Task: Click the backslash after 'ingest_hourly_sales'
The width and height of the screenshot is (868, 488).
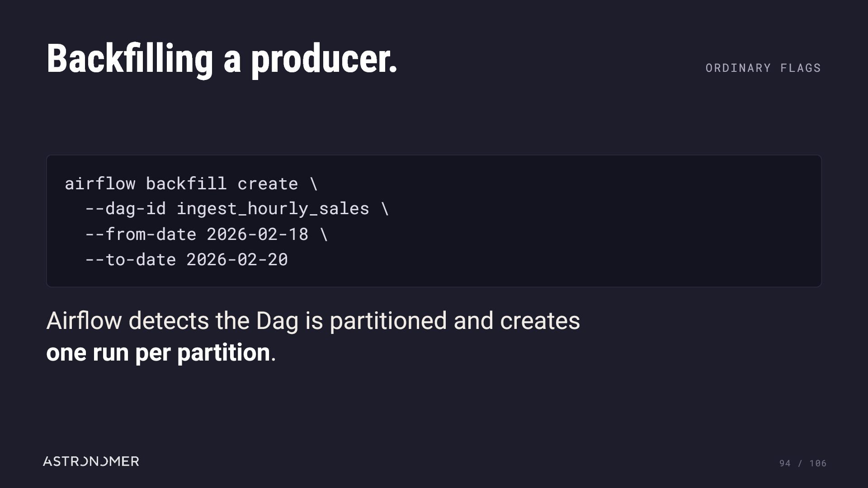Action: (x=384, y=209)
